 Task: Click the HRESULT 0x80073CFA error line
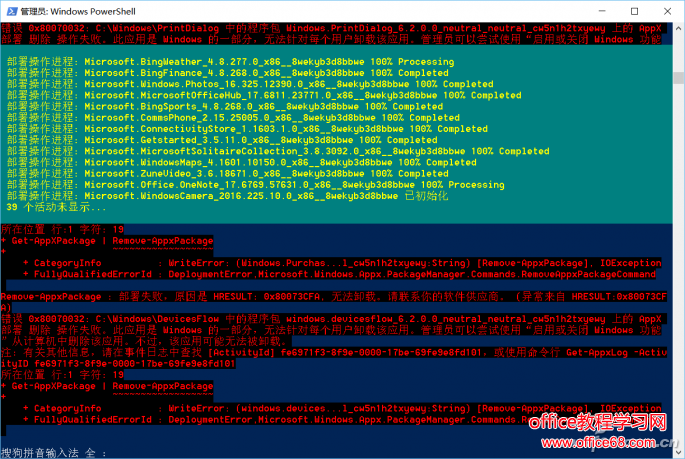click(x=334, y=297)
